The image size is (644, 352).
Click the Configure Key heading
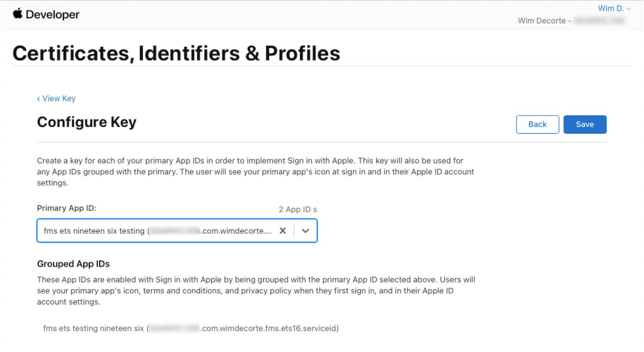pos(87,122)
